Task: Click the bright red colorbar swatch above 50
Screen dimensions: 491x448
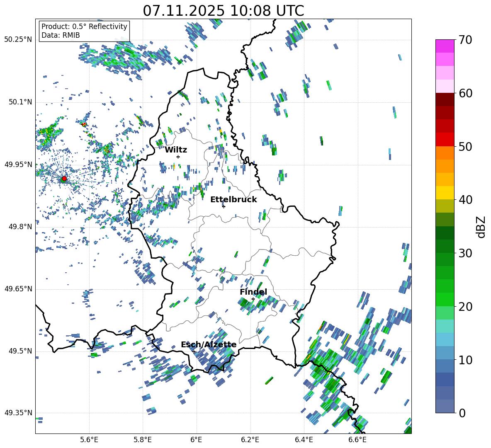Action: tap(445, 140)
